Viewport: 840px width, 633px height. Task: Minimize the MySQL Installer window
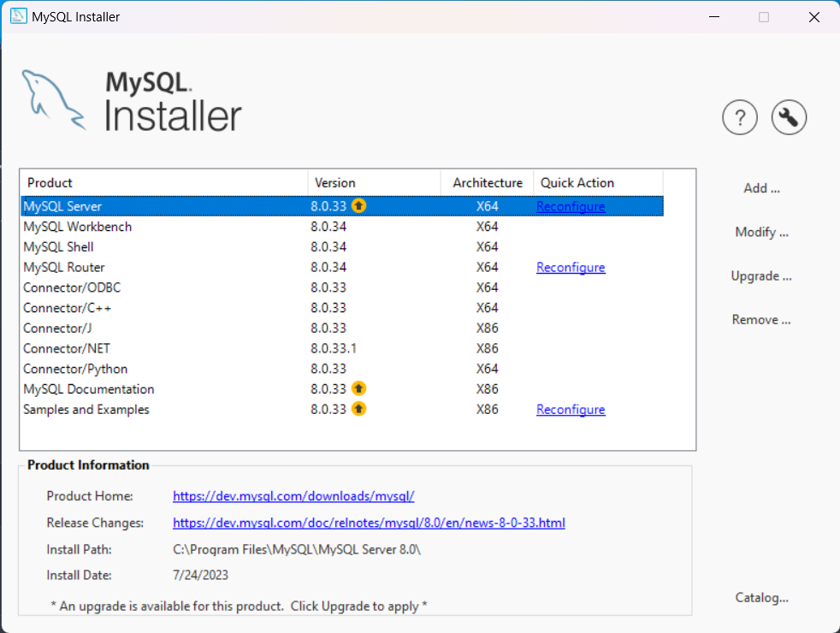point(714,16)
